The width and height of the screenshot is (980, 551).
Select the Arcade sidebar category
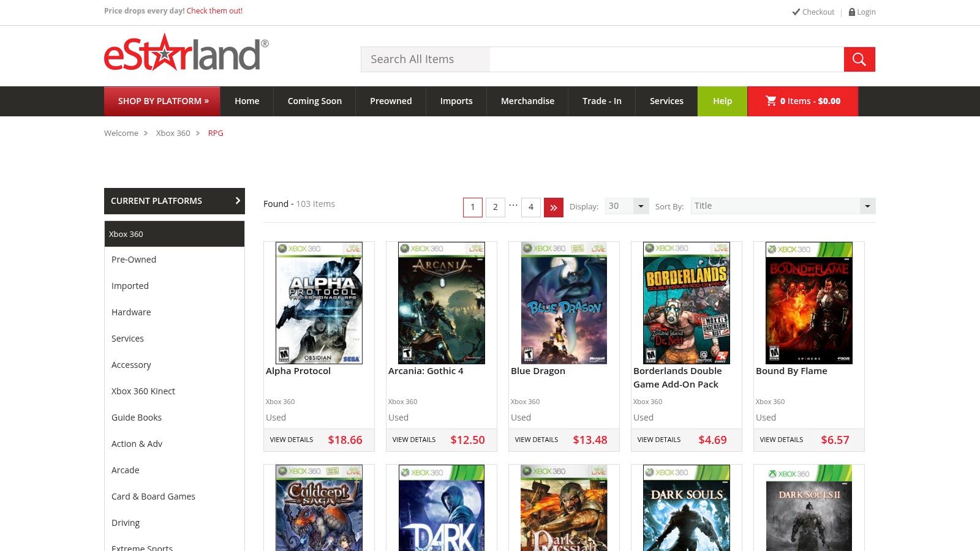(126, 470)
